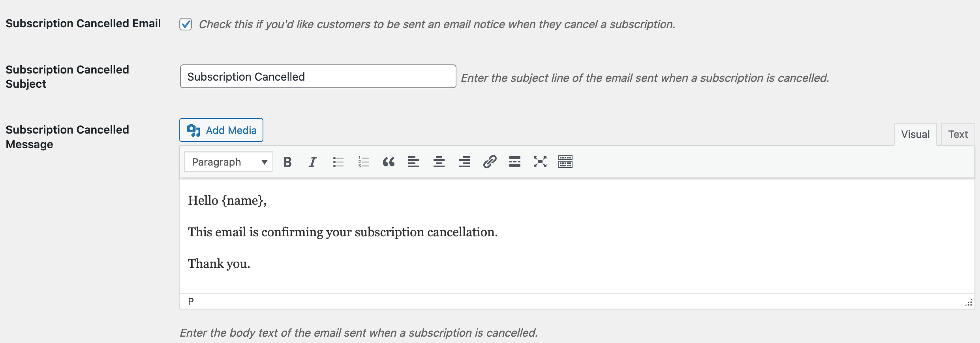Switch to the Visual editor tab
Viewport: 980px width, 343px height.
click(x=915, y=134)
